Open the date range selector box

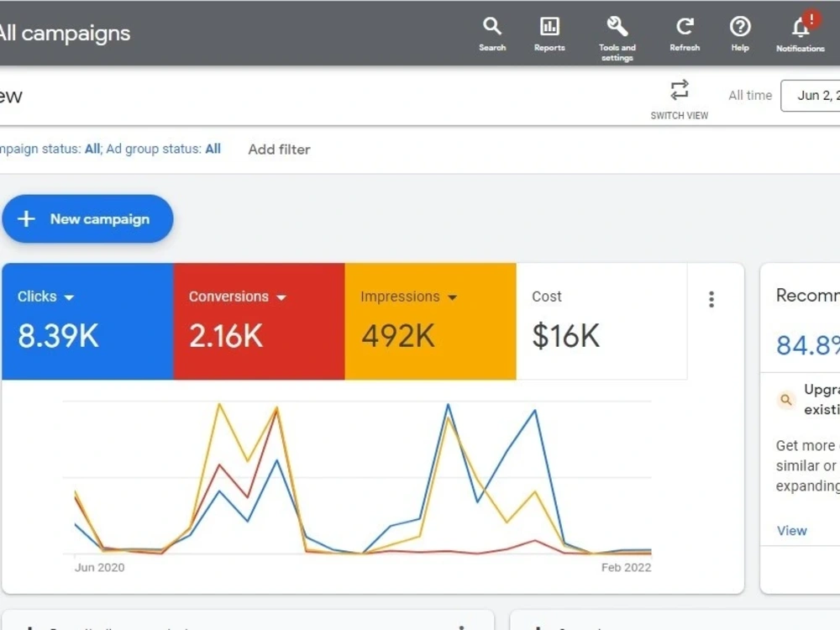click(x=810, y=96)
